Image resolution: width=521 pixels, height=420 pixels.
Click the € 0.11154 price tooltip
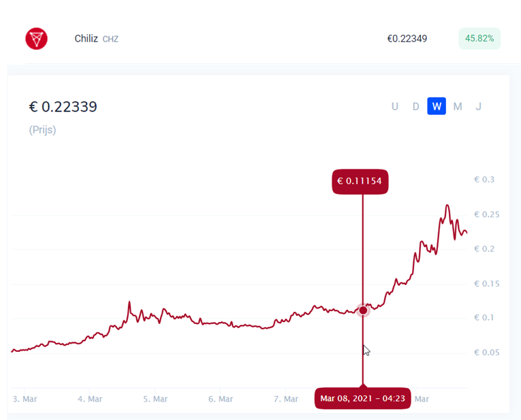(360, 181)
